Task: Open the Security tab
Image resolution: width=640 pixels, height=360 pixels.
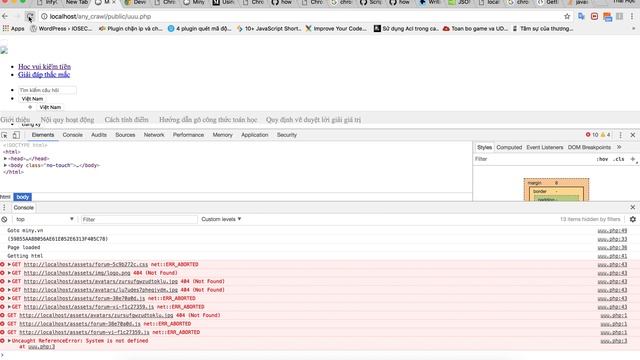Action: [287, 135]
